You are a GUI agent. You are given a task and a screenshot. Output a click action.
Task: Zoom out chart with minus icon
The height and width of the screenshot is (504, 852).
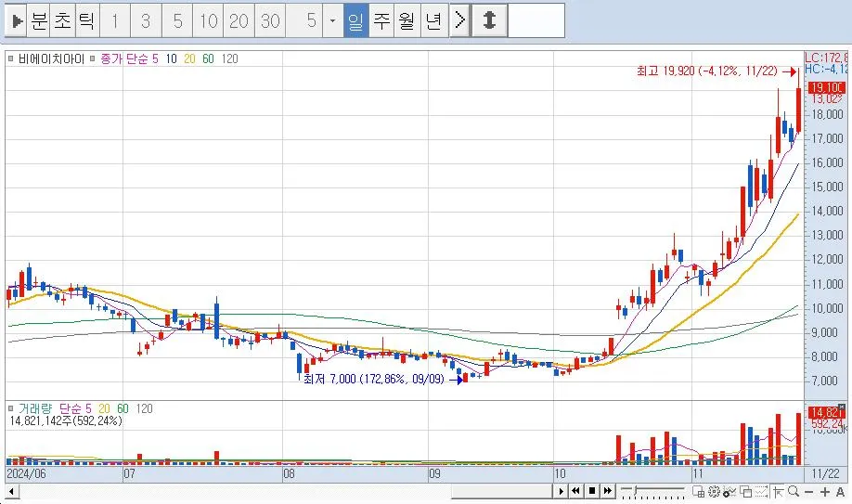tap(808, 492)
